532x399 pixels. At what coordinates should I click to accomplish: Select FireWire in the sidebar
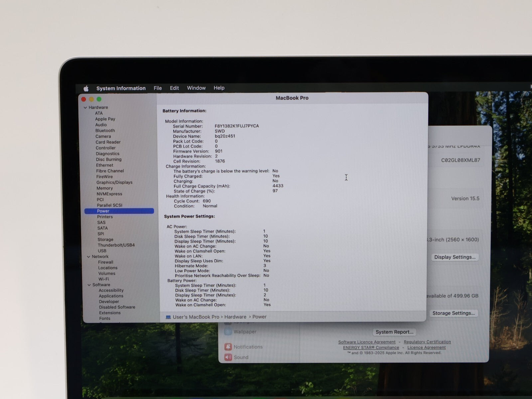104,177
